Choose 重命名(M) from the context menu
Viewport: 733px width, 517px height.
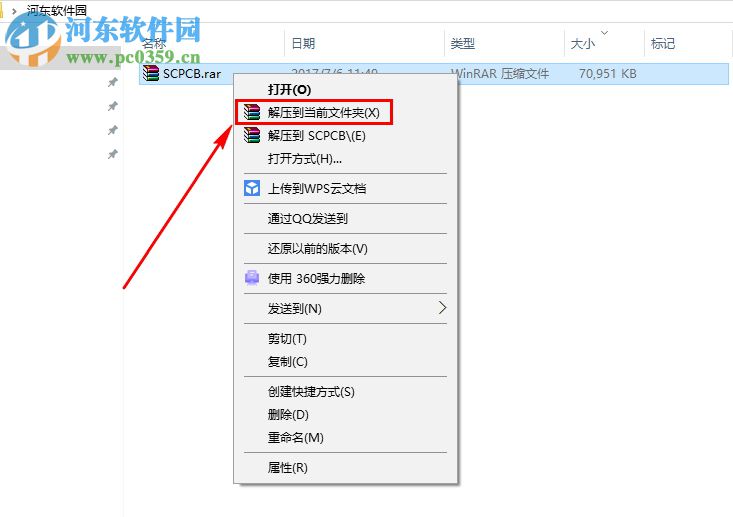click(x=345, y=438)
